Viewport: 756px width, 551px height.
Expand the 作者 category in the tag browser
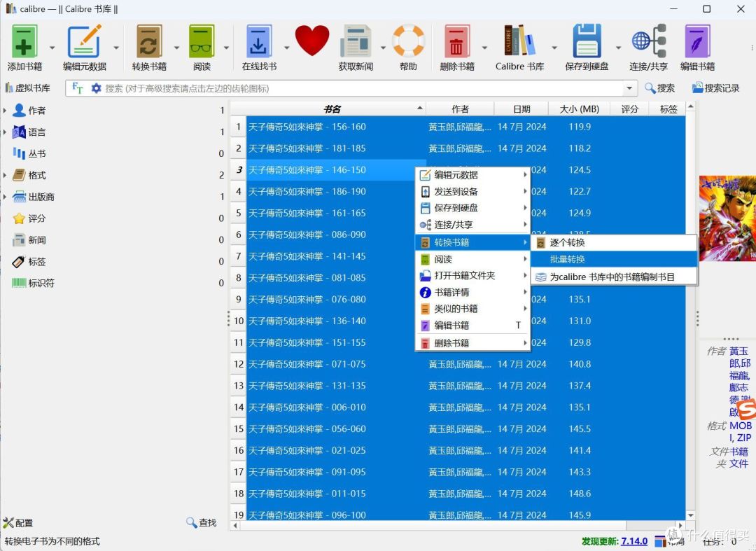tap(4, 111)
